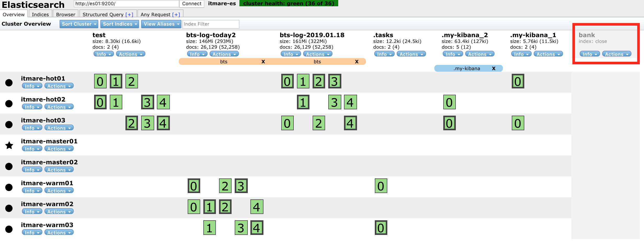
Task: Click the node circle icon beside itmare-hot01
Action: [x=9, y=83]
